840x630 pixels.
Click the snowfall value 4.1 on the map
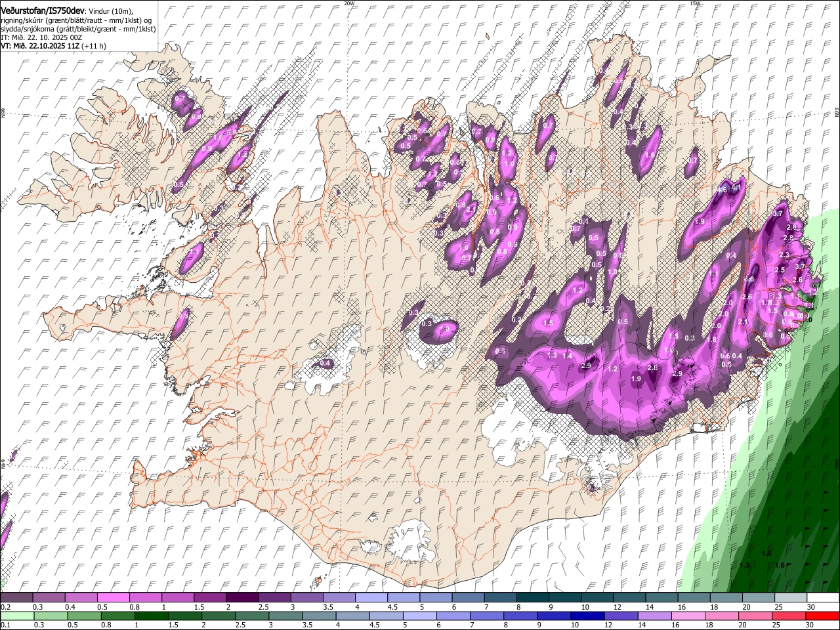(x=736, y=188)
